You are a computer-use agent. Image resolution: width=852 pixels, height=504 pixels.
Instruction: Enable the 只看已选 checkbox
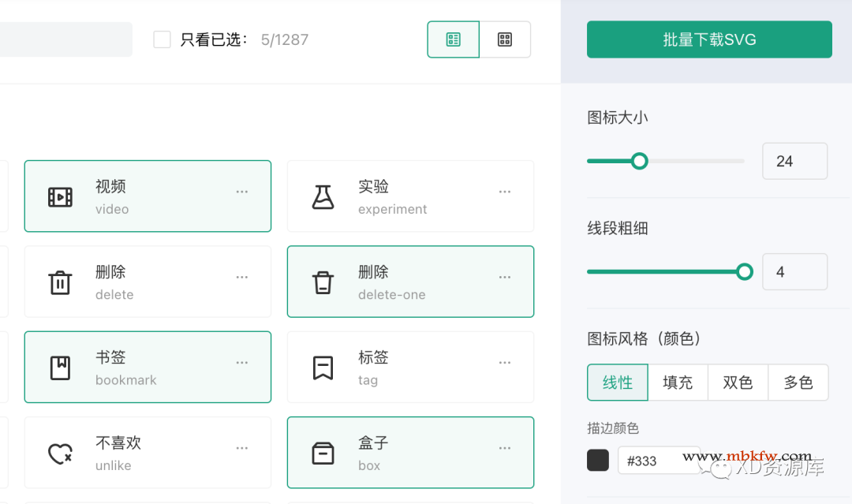pos(162,39)
